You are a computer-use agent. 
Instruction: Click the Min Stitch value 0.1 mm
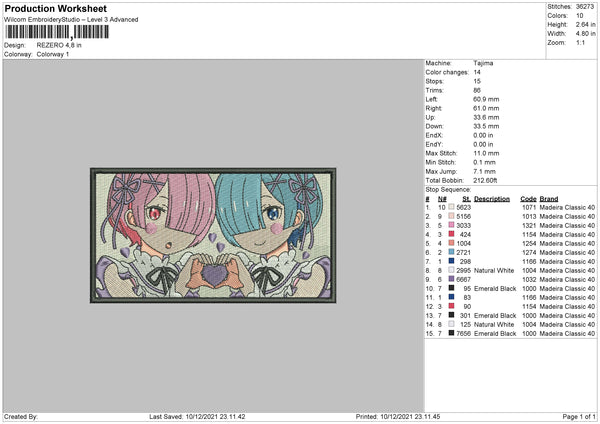pyautogui.click(x=484, y=162)
